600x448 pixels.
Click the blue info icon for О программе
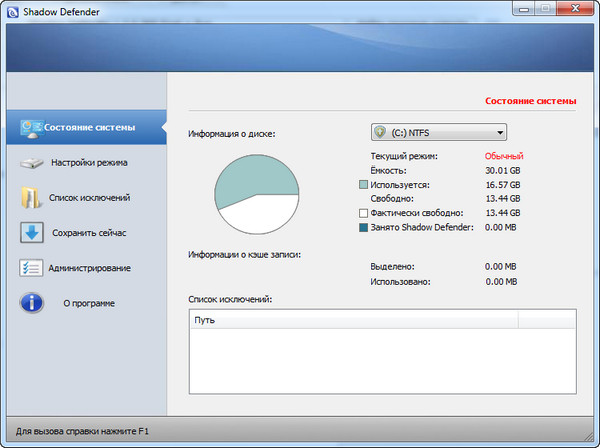pos(32,303)
